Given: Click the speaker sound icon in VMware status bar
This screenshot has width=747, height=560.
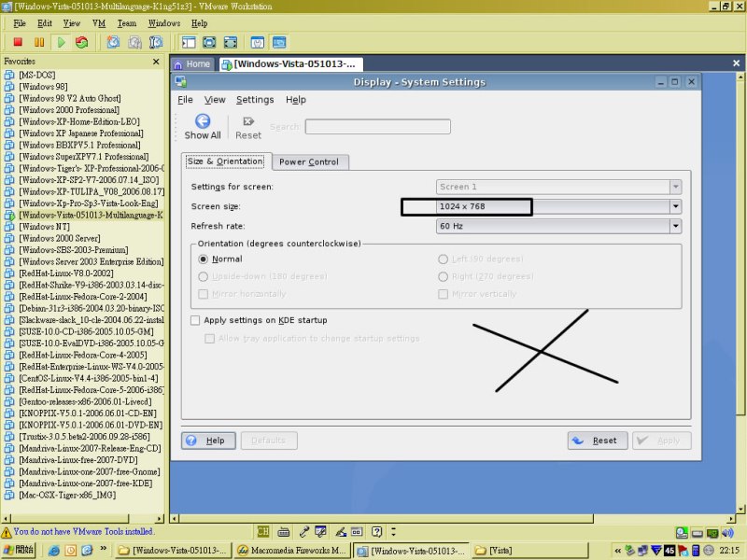Looking at the screenshot, I should tap(727, 533).
